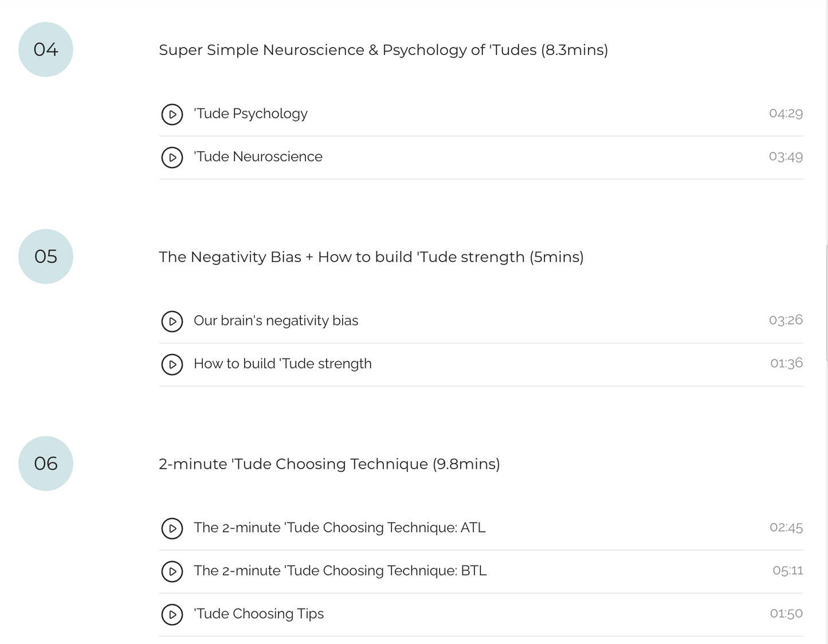Play the Our brain's negativity bias lesson icon
Screen dimensions: 828x644
tap(172, 321)
